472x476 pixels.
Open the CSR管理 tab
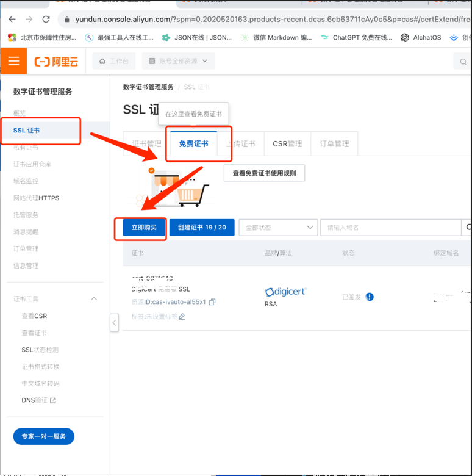(x=287, y=143)
